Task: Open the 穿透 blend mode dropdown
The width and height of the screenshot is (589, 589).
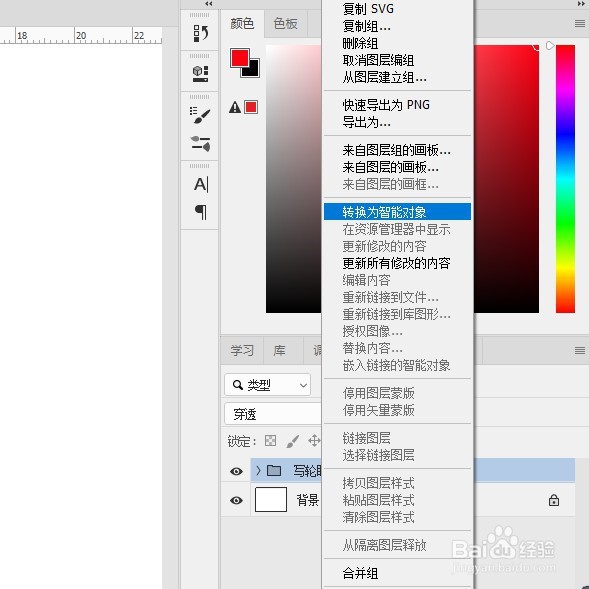Action: (273, 414)
